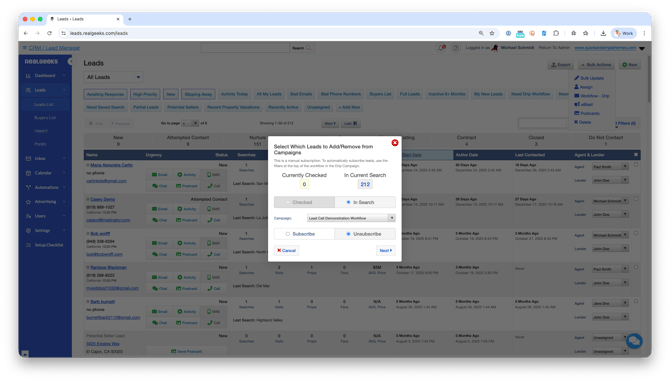670x382 pixels.
Task: Open the site dropdown arrow near quickandsimplehomes
Action: click(642, 48)
